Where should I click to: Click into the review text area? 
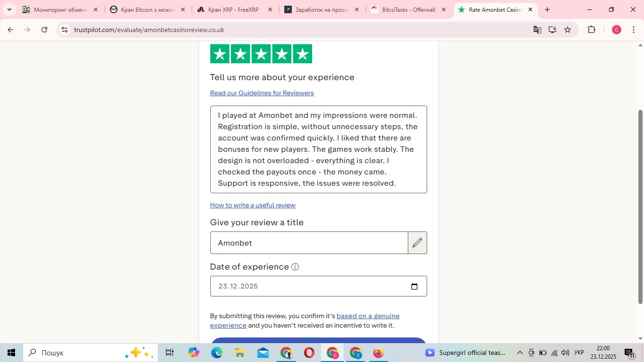(318, 149)
